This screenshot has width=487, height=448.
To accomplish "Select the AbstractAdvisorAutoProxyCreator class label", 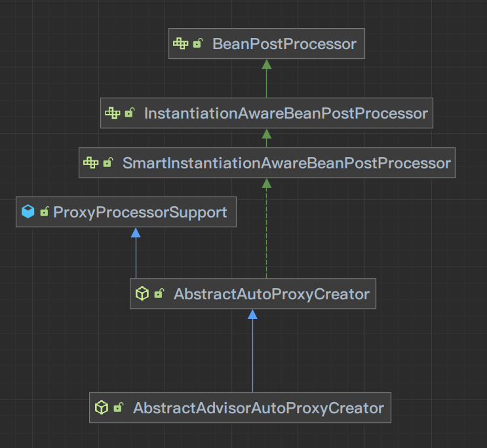I will tap(258, 408).
